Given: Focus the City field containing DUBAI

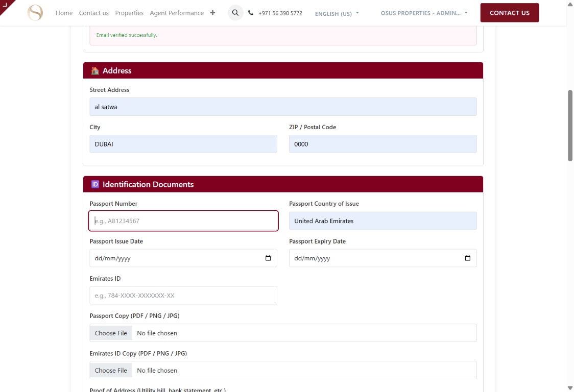Looking at the screenshot, I should click(x=183, y=144).
